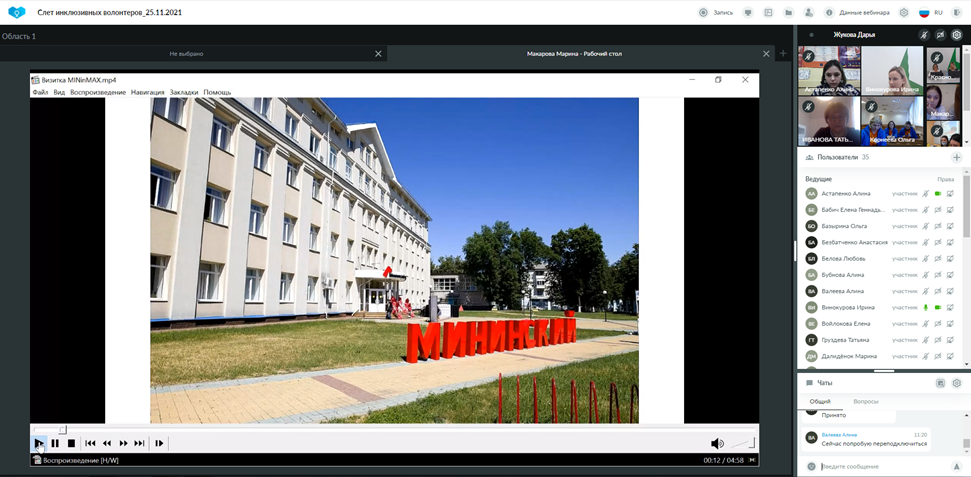Mute Винокурова Ирина active microphone

(x=925, y=307)
